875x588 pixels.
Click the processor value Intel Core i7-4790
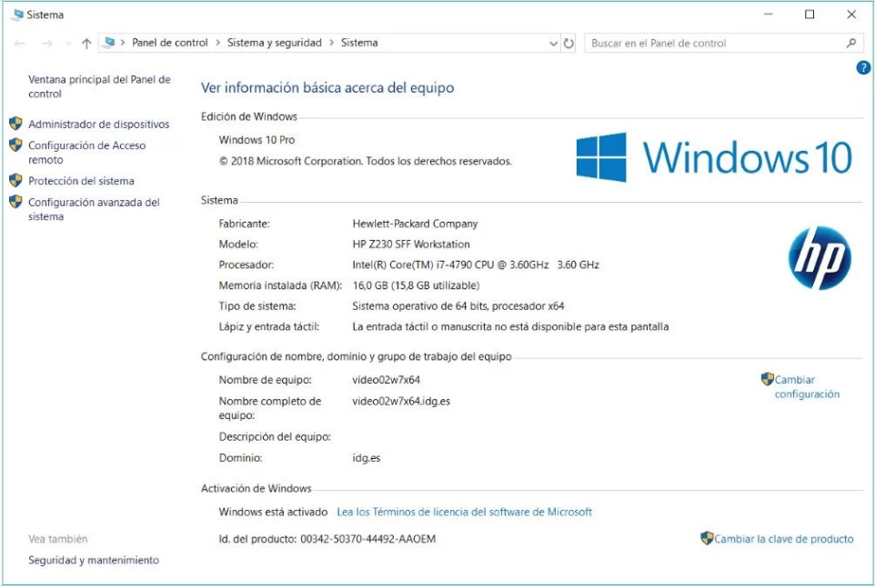476,264
